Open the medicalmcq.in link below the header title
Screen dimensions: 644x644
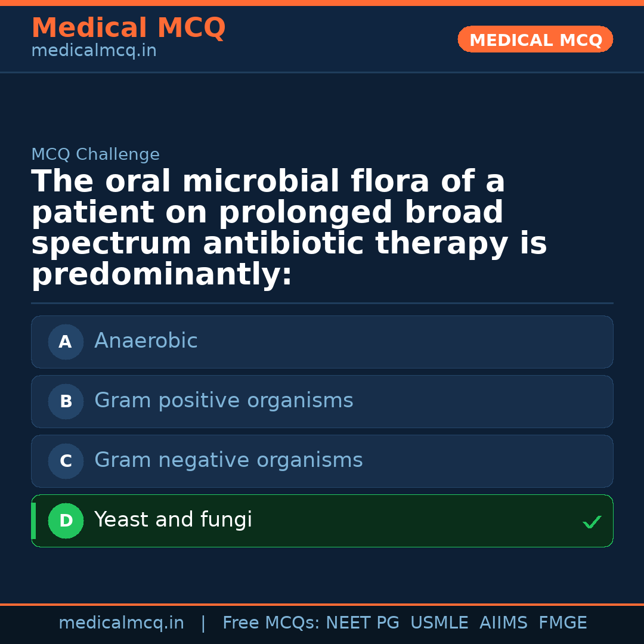point(94,51)
